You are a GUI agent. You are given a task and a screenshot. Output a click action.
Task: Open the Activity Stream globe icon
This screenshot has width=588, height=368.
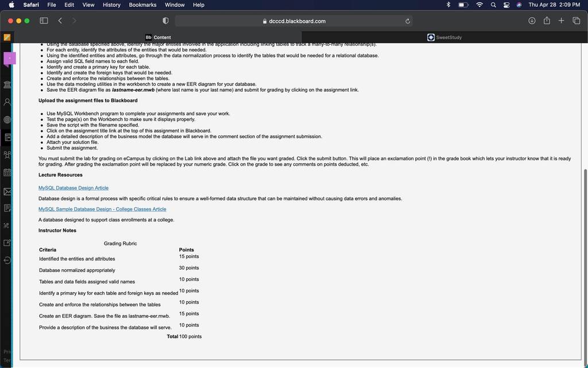pyautogui.click(x=7, y=120)
